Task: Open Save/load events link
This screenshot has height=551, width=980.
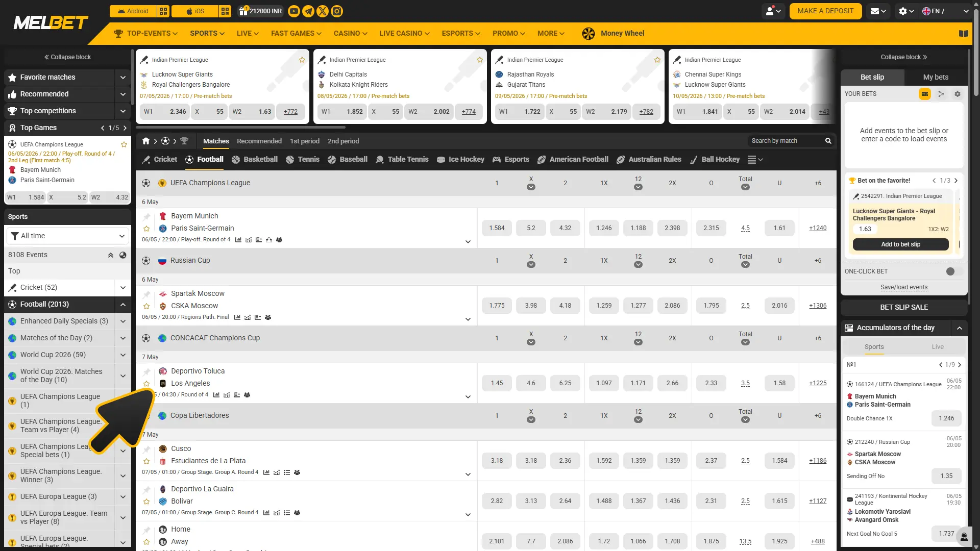Action: click(x=904, y=288)
